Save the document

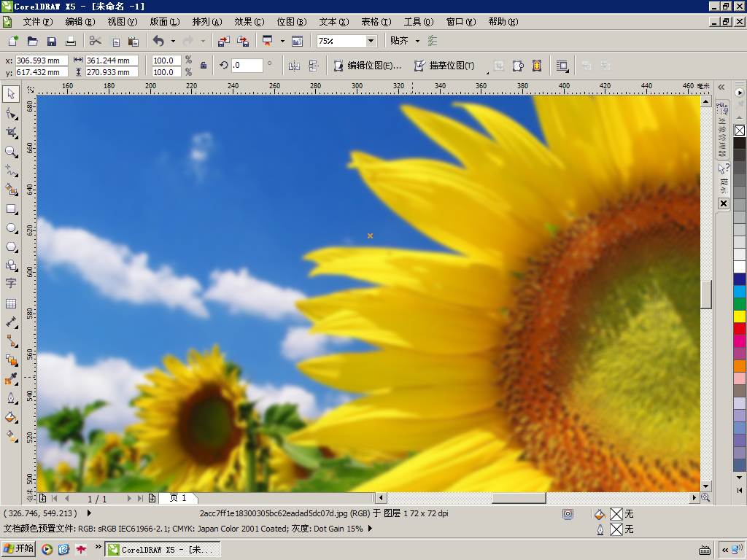pos(52,41)
